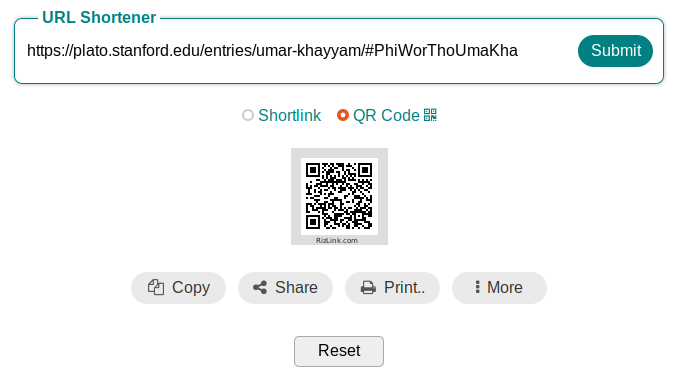Click the Copy button label
Screen dimensions: 677x374
(x=191, y=288)
